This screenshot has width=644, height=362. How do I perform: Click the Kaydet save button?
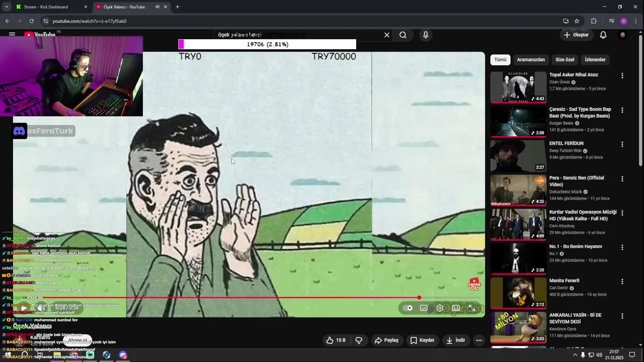coord(422,340)
